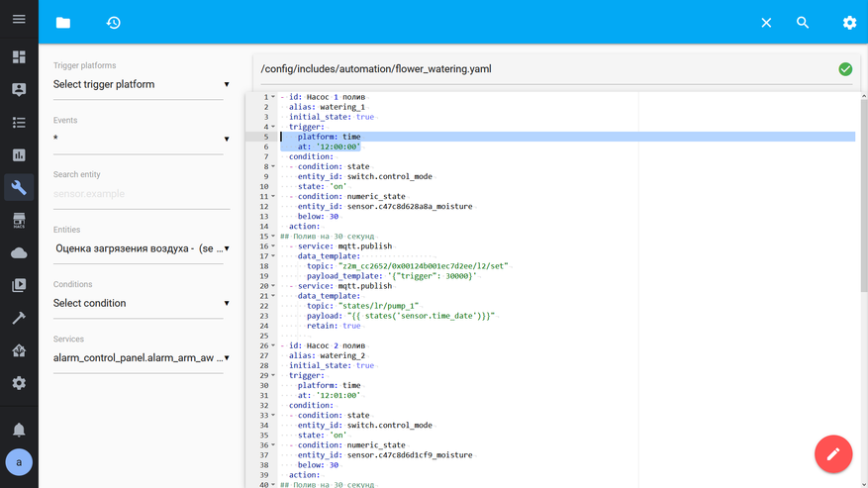Viewport: 868px width, 488px height.
Task: Open the history chart sidebar icon
Action: 19,155
